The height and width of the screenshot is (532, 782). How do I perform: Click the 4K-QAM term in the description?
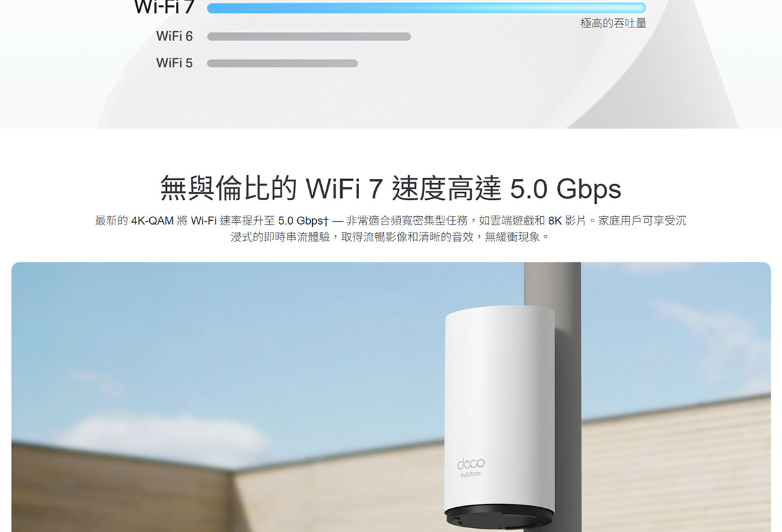click(152, 221)
